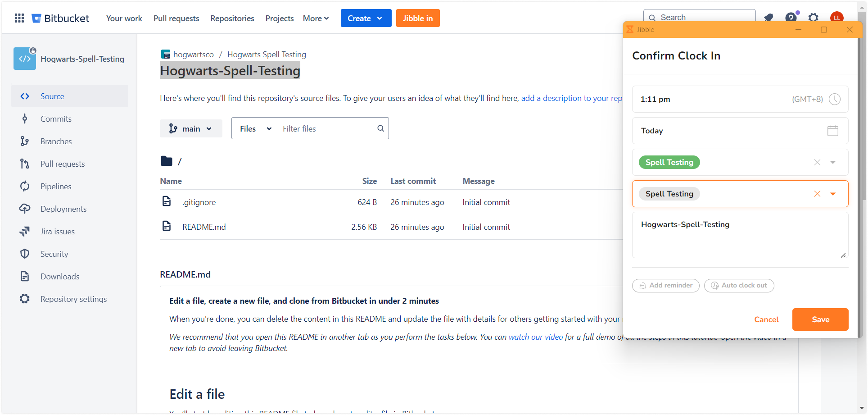Click the Repository settings gear icon
The height and width of the screenshot is (415, 868).
(x=25, y=299)
